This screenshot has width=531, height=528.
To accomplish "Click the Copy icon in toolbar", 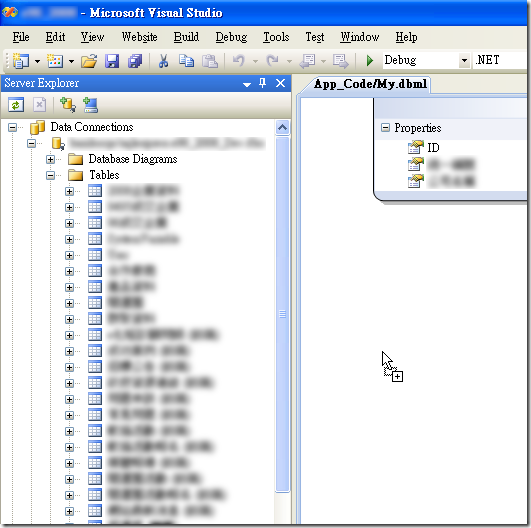I will 186,61.
